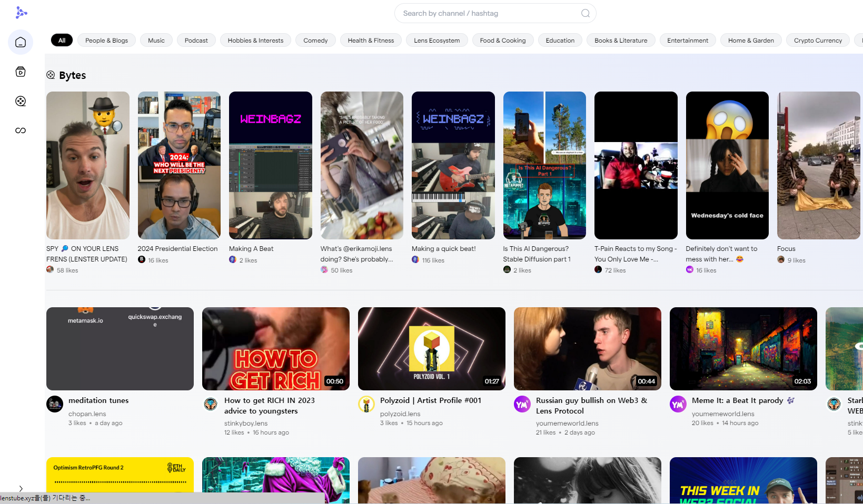Click the avatar beside 9 likes under Focus
Screen dimensions: 863x504
[781, 259]
